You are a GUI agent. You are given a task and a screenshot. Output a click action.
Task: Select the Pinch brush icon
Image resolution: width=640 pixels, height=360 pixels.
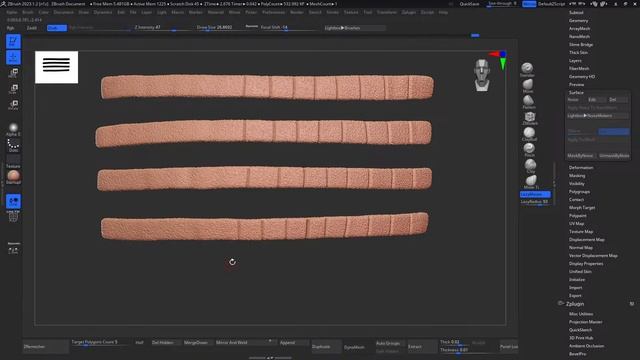[529, 148]
